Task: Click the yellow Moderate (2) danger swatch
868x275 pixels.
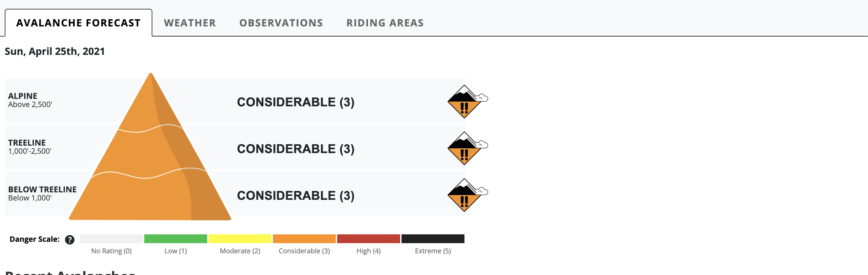Action: pos(240,239)
